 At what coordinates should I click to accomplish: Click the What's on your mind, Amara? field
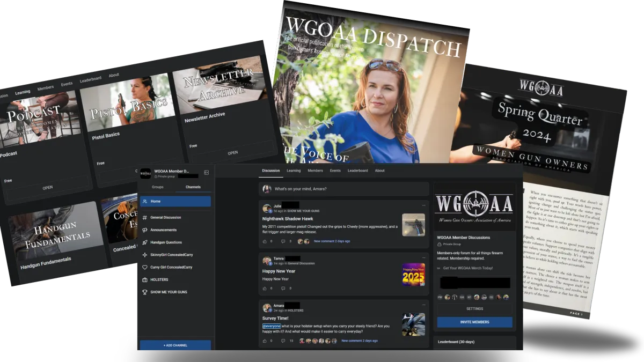pyautogui.click(x=344, y=189)
